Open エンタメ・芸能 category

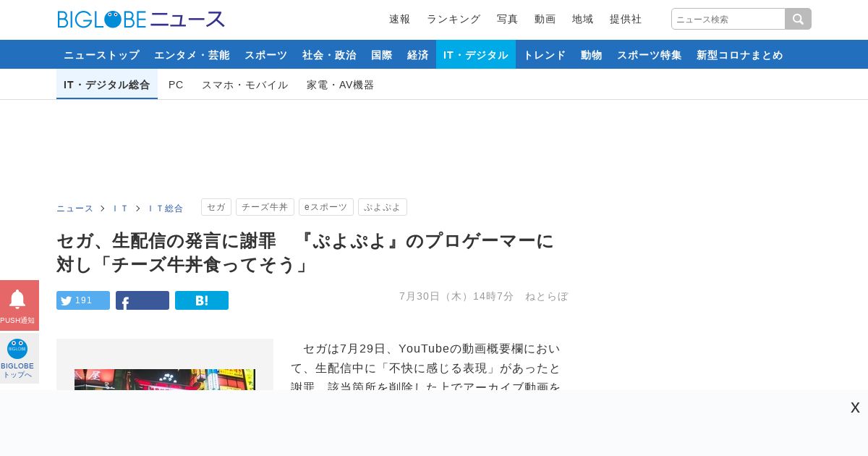click(x=192, y=54)
